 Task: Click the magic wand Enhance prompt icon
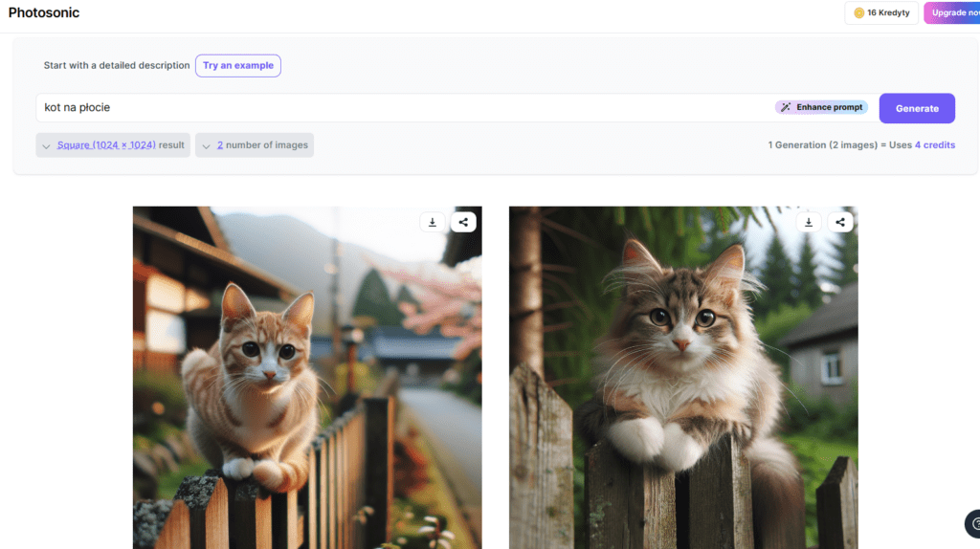pos(786,108)
